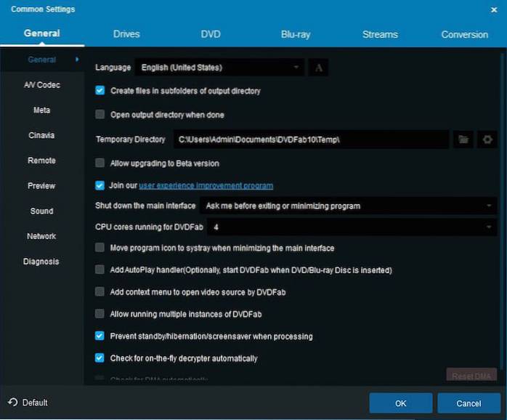Select A/V Codec in the sidebar
The image size is (507, 420).
click(41, 85)
